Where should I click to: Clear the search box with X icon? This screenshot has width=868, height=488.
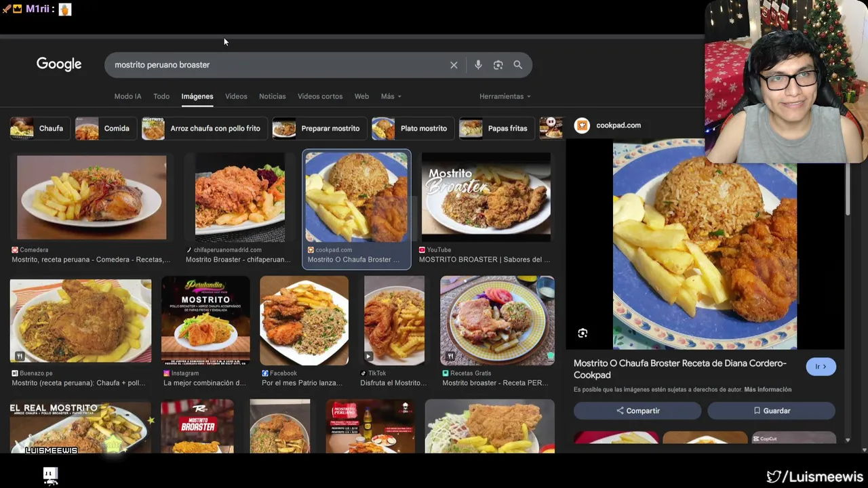point(454,65)
